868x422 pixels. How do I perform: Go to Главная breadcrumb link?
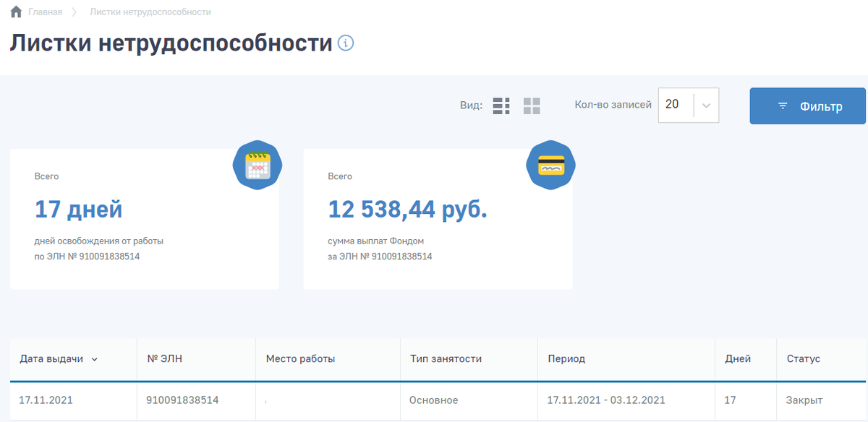click(45, 12)
